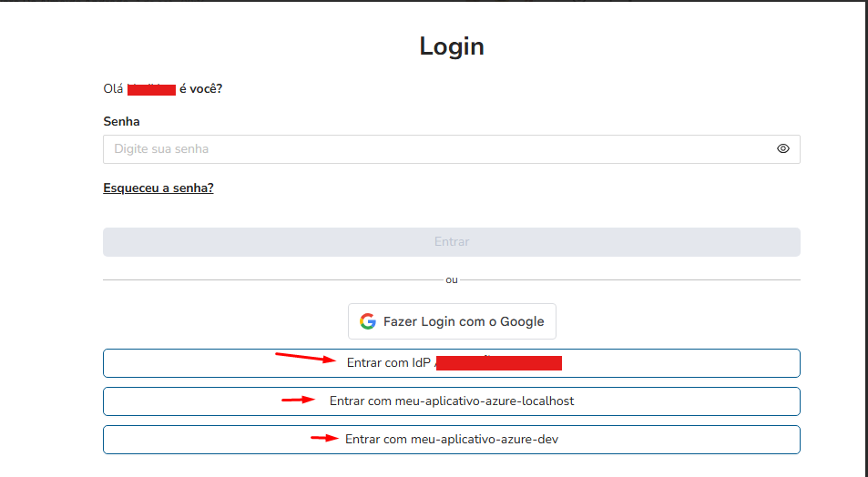
Task: Click the divider line left of 'ou'
Action: (271, 279)
